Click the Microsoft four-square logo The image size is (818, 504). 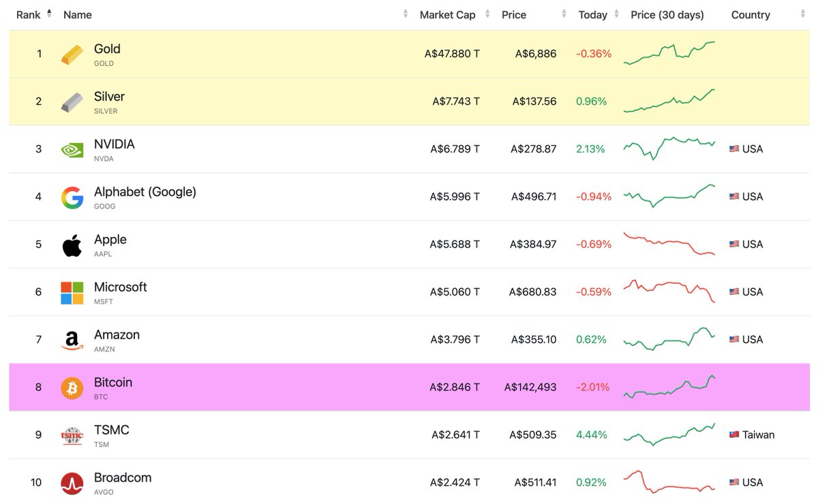(x=72, y=292)
